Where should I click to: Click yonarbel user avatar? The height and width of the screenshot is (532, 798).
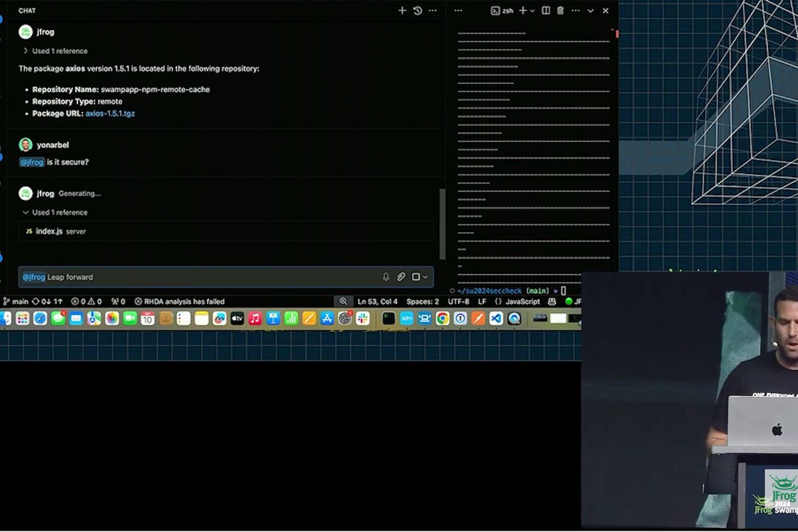pos(25,145)
